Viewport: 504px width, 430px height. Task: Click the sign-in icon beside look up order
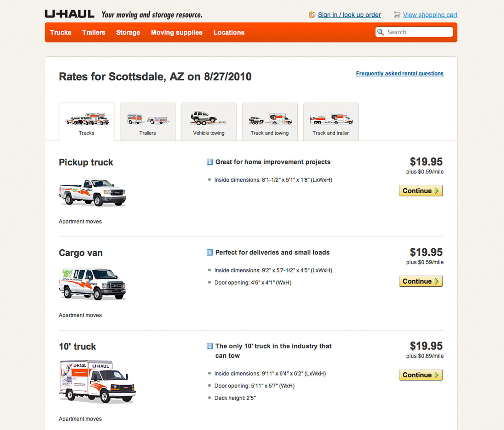(x=312, y=14)
